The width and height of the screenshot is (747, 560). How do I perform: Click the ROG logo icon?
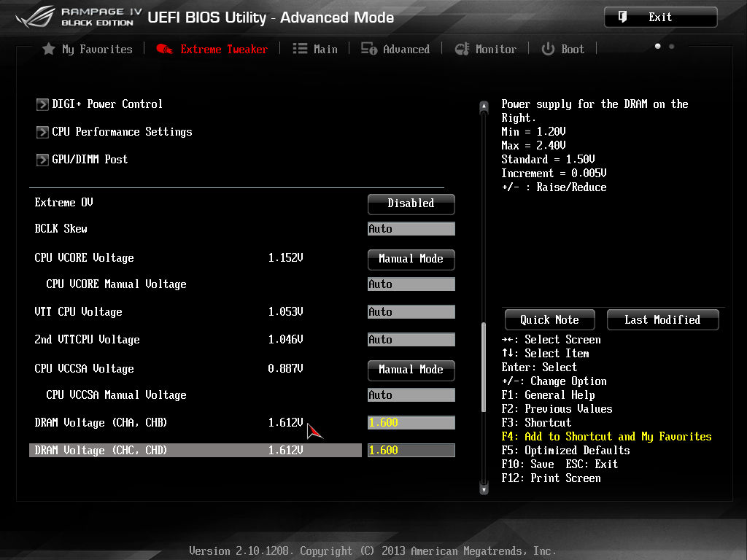(x=36, y=17)
